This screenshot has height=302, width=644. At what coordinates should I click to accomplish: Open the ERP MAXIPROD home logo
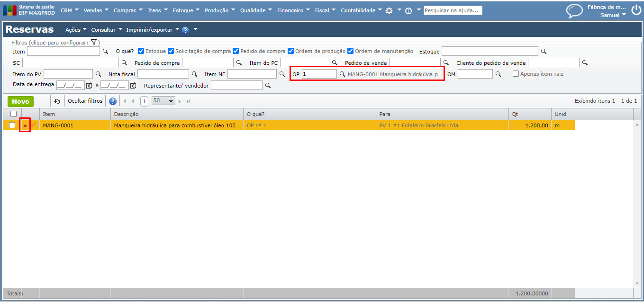[29, 10]
